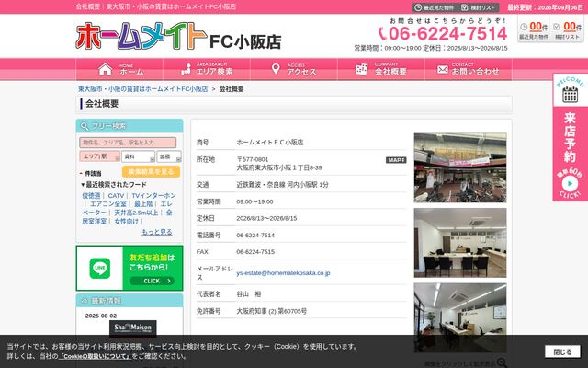Click the 検索結果を見る button

point(151,172)
